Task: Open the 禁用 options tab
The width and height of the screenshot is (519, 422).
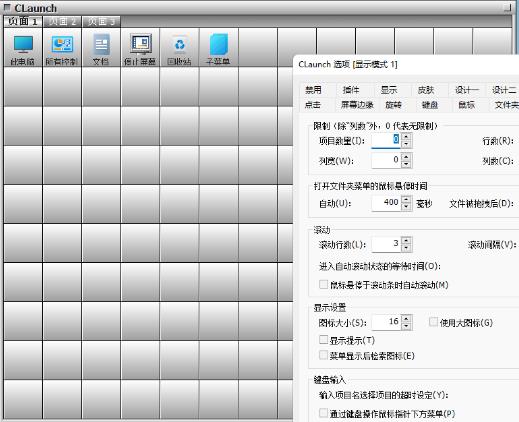Action: tap(313, 90)
